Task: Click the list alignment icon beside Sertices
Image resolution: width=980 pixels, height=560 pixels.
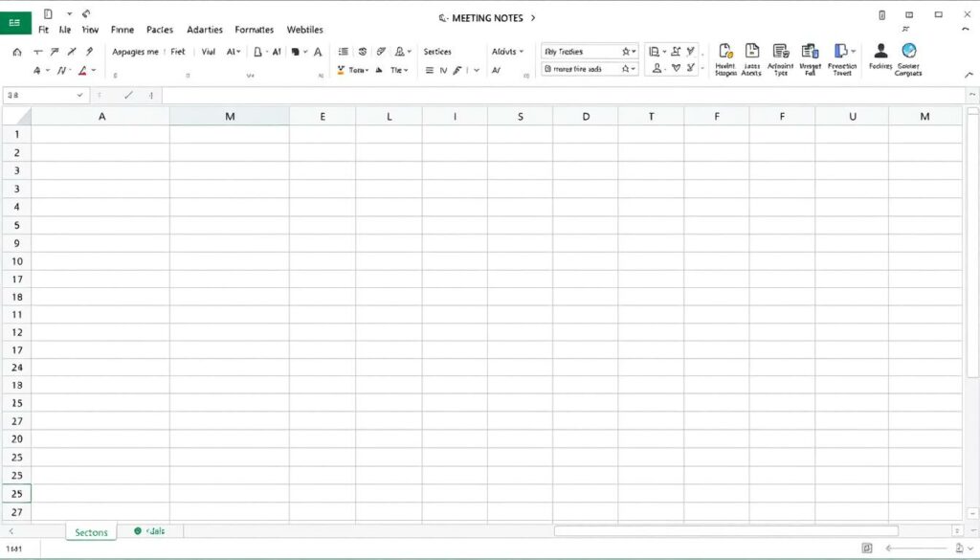Action: pos(344,52)
